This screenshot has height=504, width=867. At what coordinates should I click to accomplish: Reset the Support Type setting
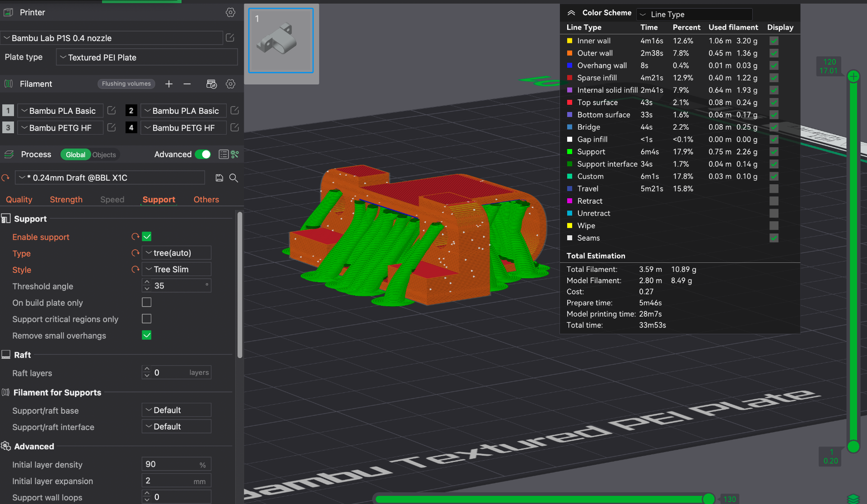(135, 253)
